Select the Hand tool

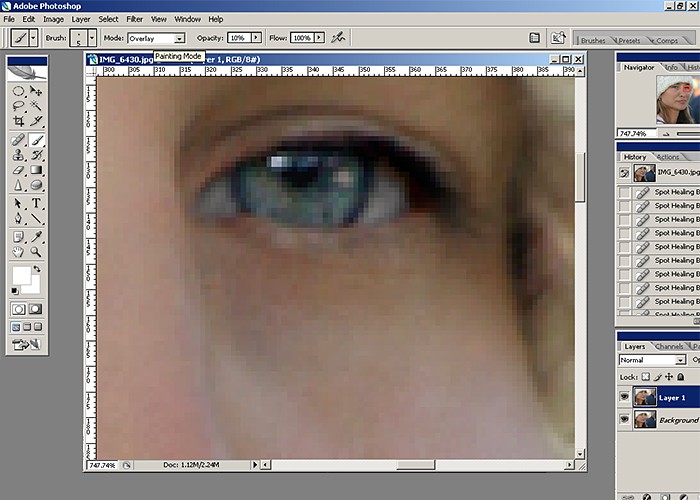(x=18, y=252)
